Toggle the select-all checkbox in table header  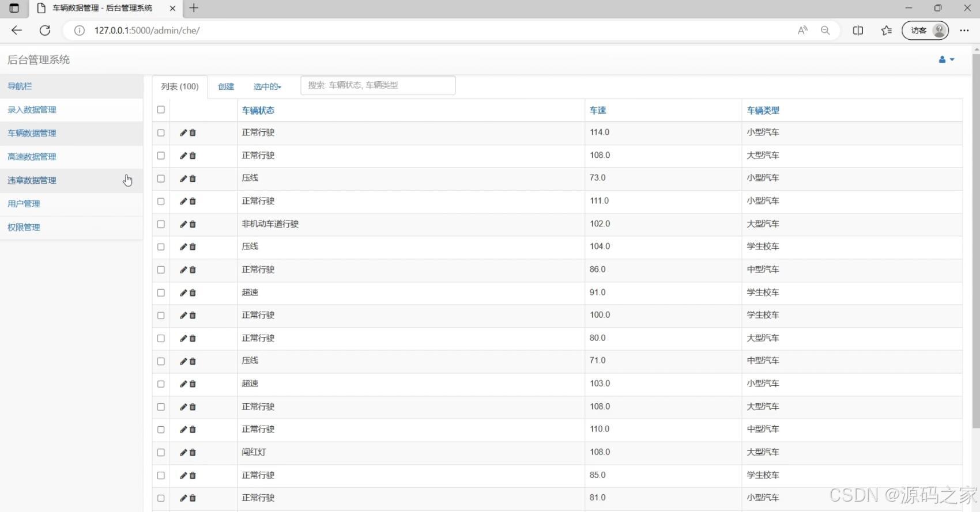[x=161, y=109]
